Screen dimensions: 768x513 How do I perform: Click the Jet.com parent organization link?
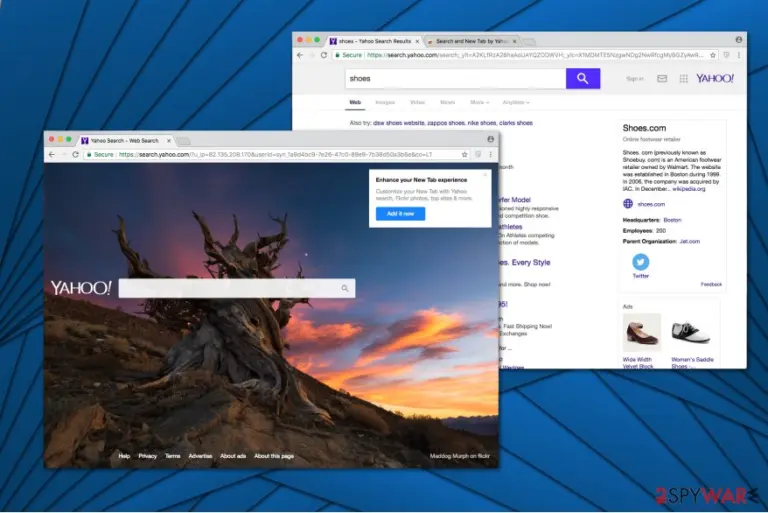tap(690, 241)
